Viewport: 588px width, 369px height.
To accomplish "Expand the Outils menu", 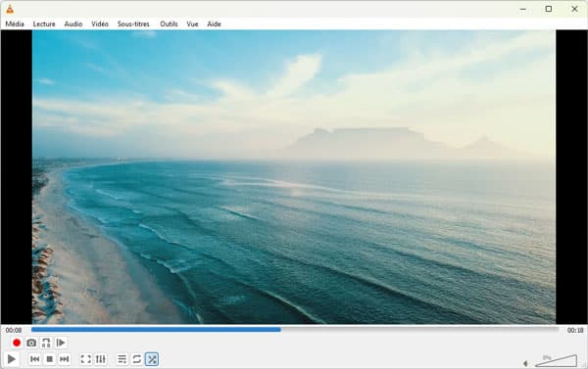I will pyautogui.click(x=169, y=23).
